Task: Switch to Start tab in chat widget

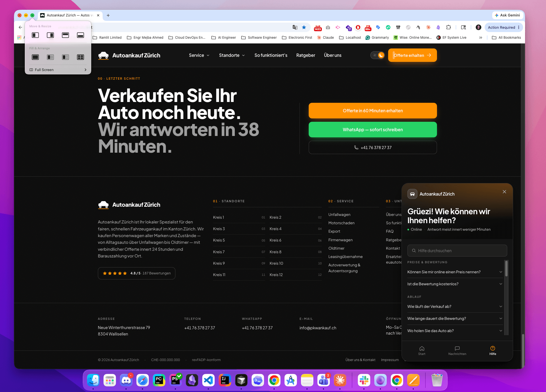Action: [422, 351]
